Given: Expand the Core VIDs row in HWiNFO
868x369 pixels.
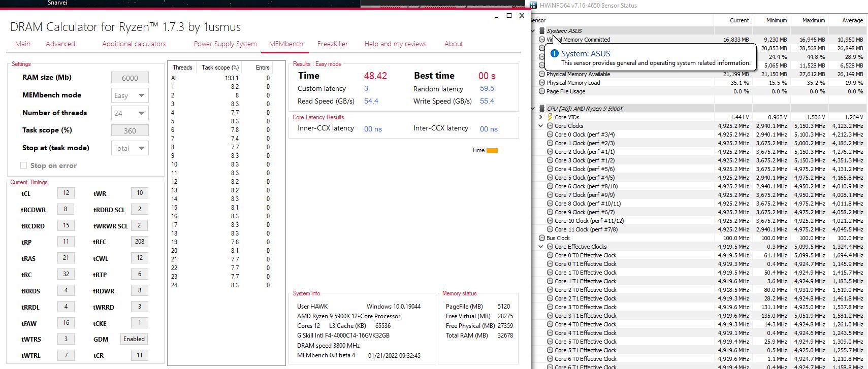Looking at the screenshot, I should coord(541,117).
